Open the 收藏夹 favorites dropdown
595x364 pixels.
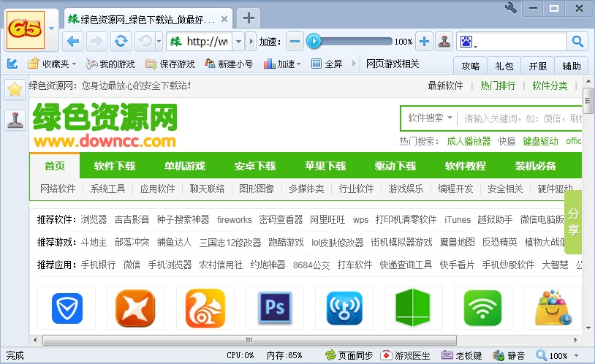tap(52, 64)
